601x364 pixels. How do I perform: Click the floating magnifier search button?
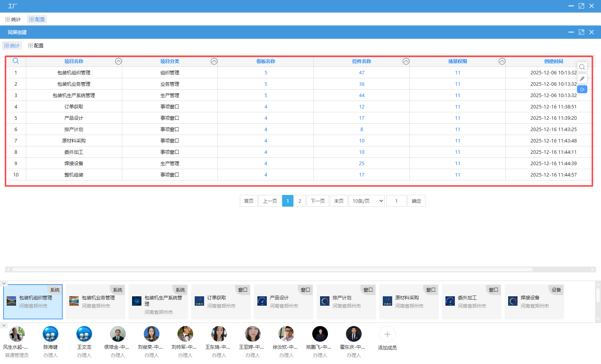582,67
